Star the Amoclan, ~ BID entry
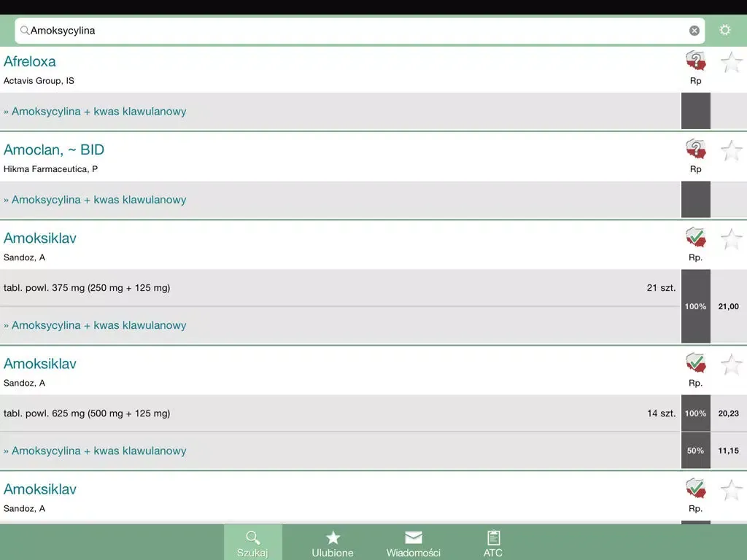The width and height of the screenshot is (747, 560). pos(731,150)
